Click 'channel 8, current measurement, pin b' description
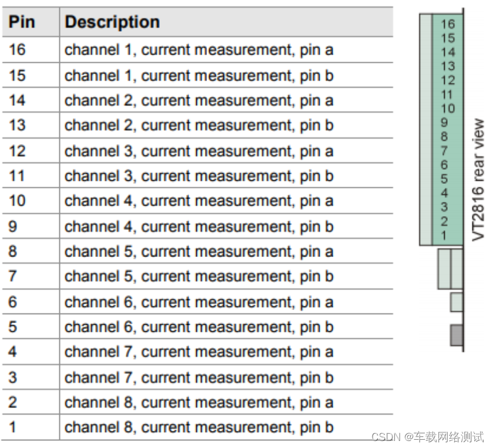This screenshot has height=448, width=493. 199,427
